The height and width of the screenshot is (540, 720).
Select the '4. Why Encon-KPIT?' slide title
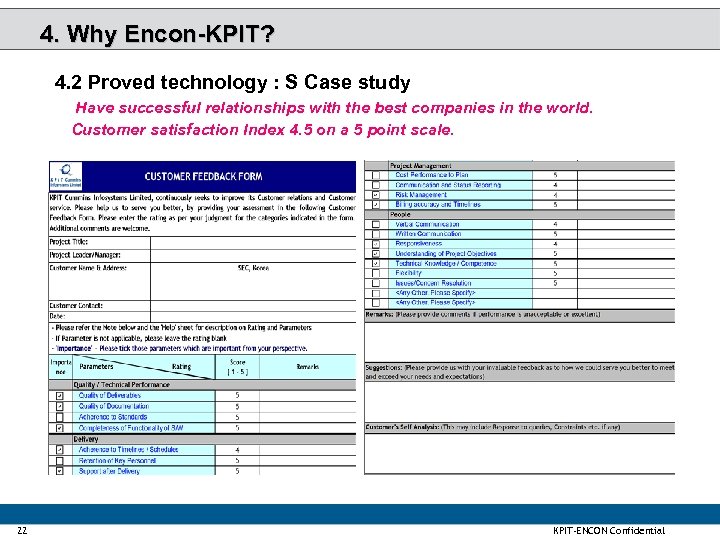157,34
